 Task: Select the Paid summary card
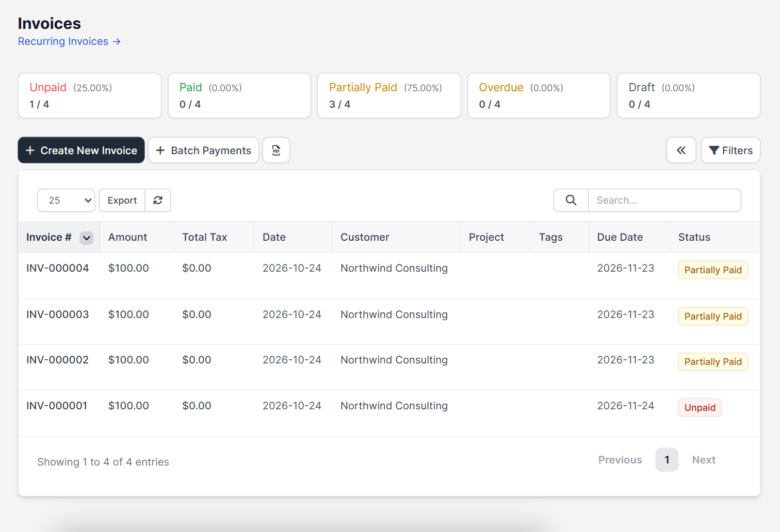pyautogui.click(x=239, y=95)
